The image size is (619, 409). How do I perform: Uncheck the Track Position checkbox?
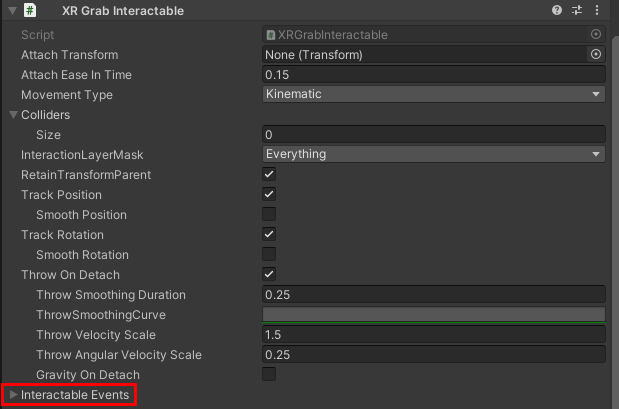tap(269, 194)
